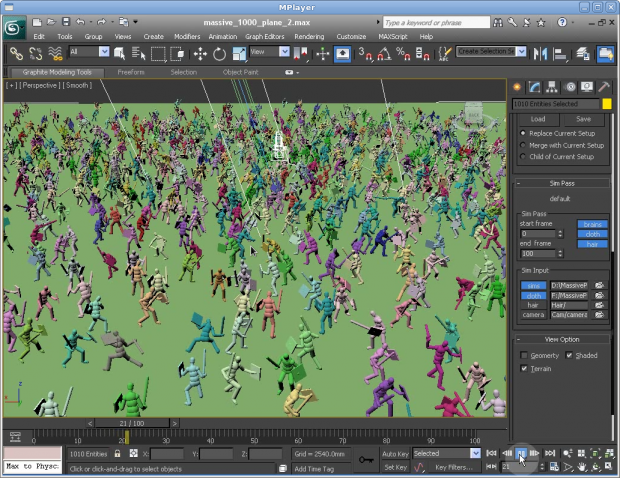Expand the Graphite ribbon options arrow
This screenshot has height=478, width=620.
coord(297,73)
